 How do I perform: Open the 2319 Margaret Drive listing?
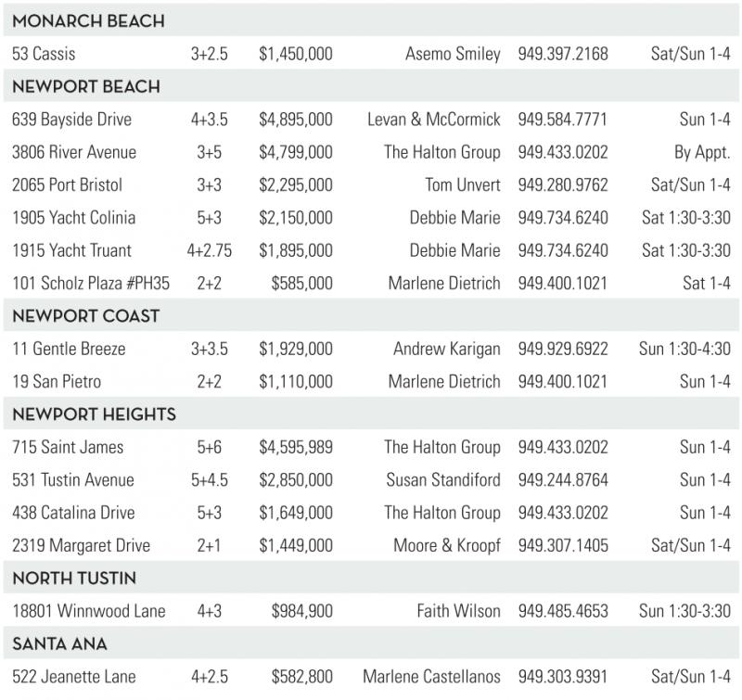81,546
